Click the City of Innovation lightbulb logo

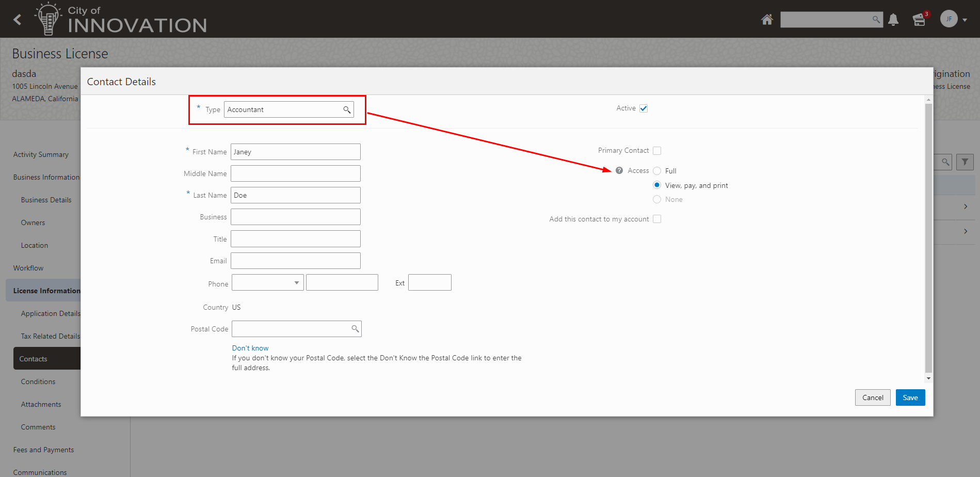[x=48, y=19]
